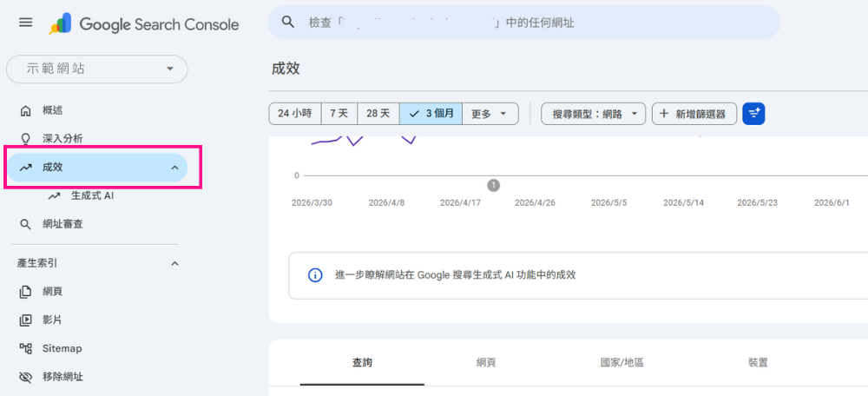868x396 pixels.
Task: Open the 進一步瞭解 generative AI notice
Action: (456, 275)
